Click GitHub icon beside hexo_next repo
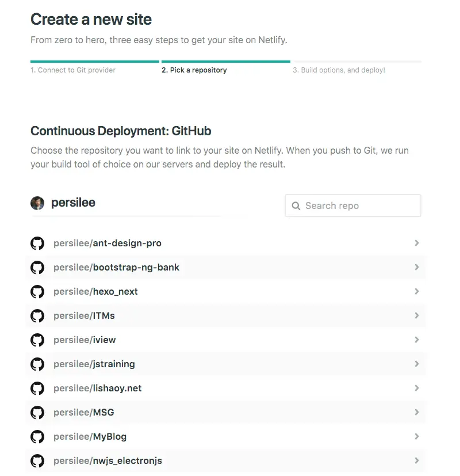This screenshot has height=476, width=460. pos(37,292)
